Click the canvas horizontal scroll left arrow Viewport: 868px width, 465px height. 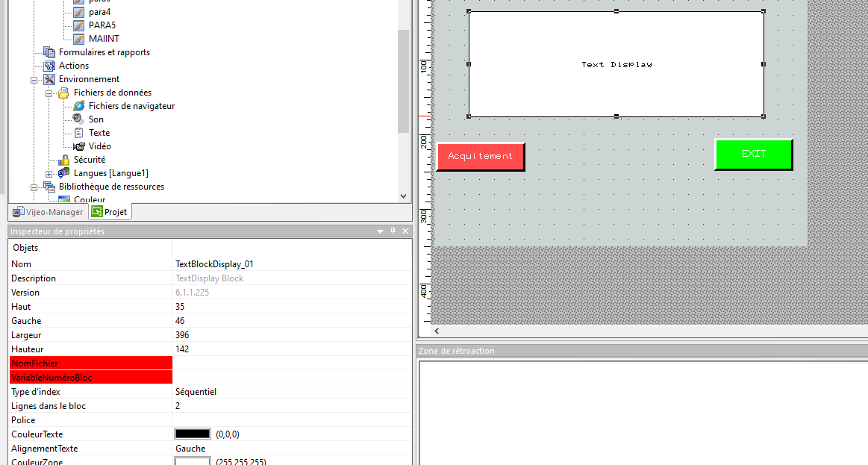(x=437, y=331)
